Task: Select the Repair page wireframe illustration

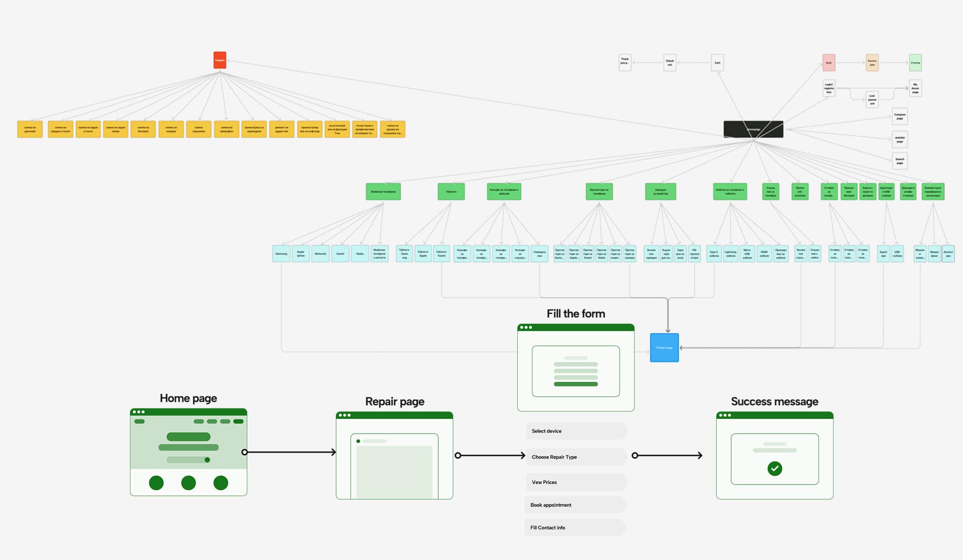Action: click(x=394, y=455)
